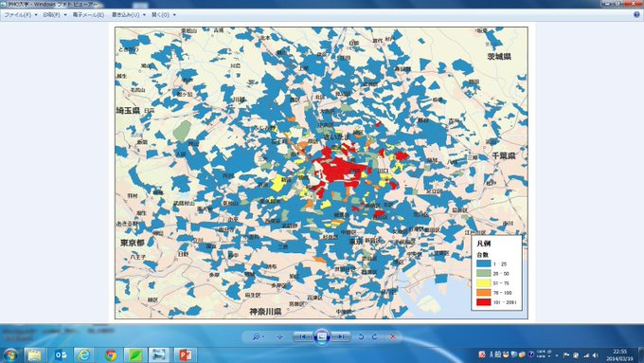The width and height of the screenshot is (644, 363).
Task: Open File Explorer from the taskbar
Action: [35, 354]
